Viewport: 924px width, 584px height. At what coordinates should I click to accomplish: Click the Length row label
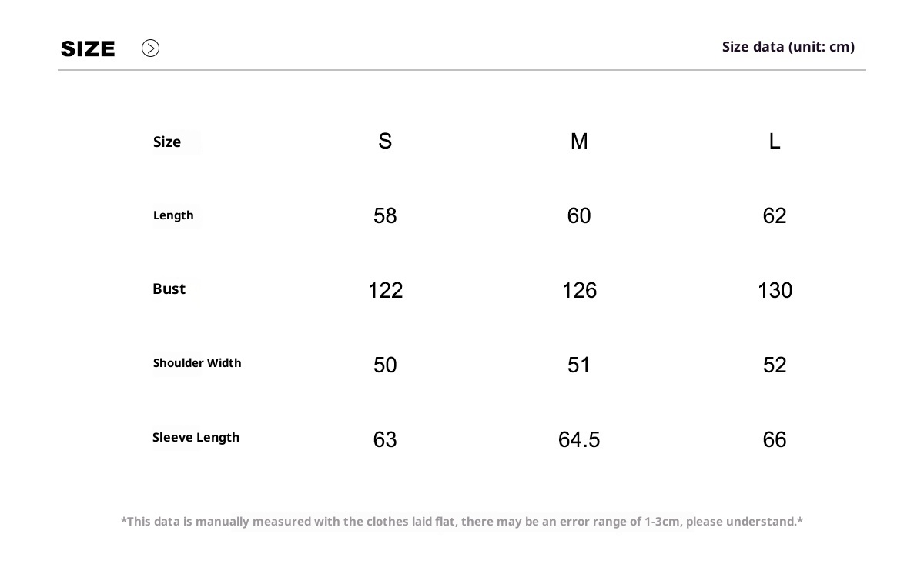(x=173, y=215)
